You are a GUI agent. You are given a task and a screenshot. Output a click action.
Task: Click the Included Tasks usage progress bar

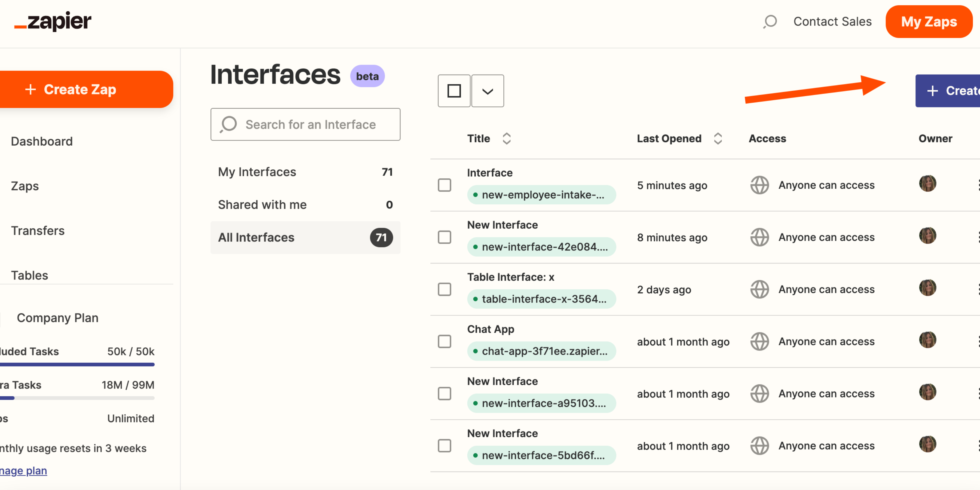point(77,365)
